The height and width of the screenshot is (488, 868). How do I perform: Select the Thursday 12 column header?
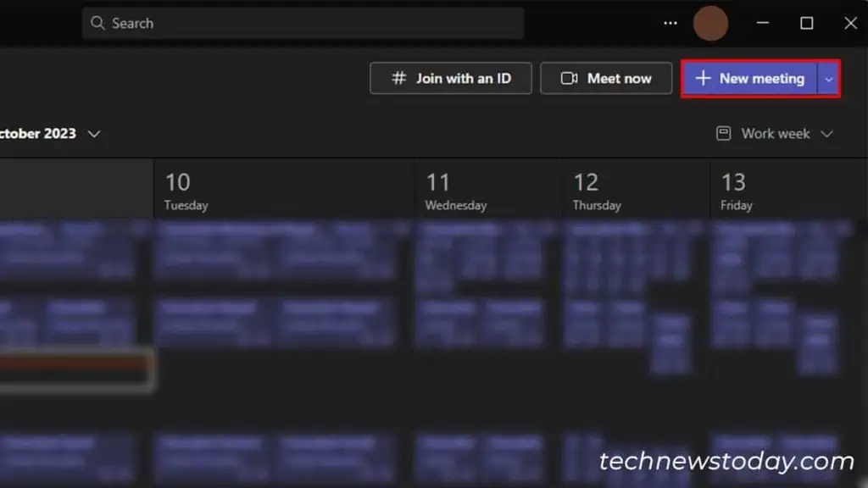point(636,191)
